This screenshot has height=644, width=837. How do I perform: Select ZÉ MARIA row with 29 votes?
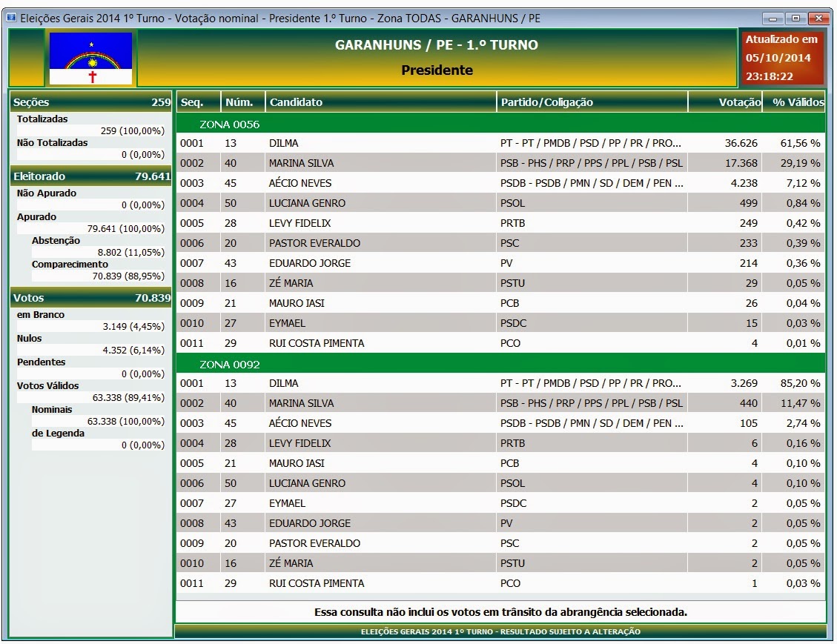[500, 283]
